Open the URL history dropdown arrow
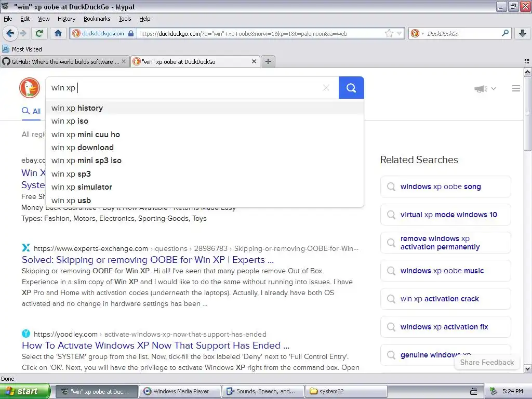This screenshot has width=532, height=399. pos(400,33)
